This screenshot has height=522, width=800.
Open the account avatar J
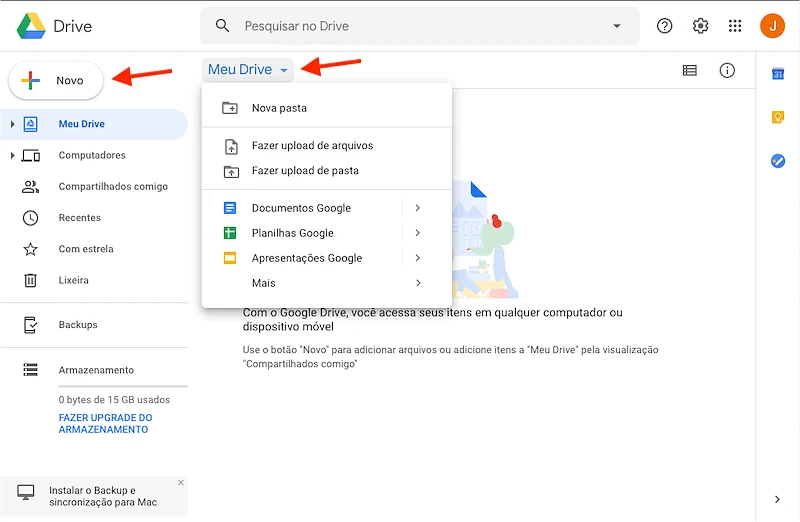point(772,26)
